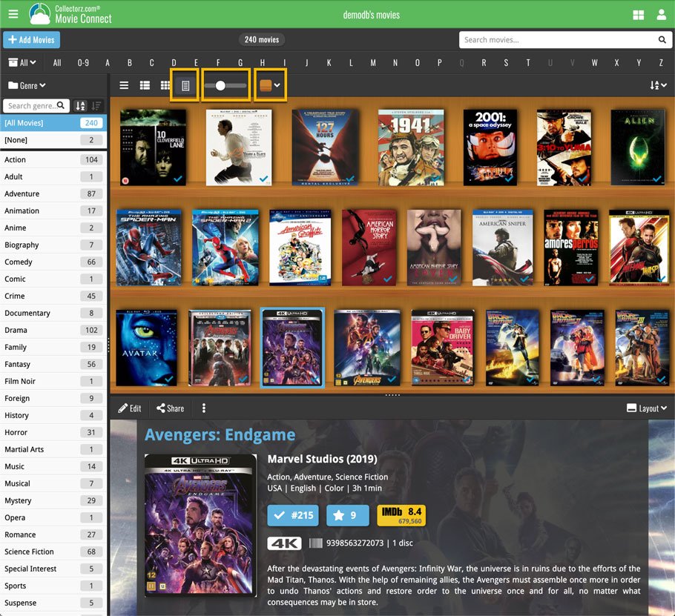Toggle the collection status #215 badge

[294, 515]
